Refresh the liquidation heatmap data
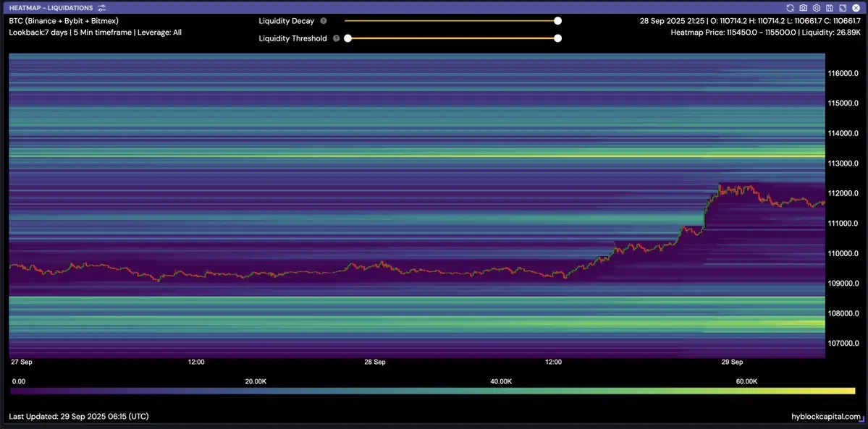Viewport: 868px width, 429px height. (x=791, y=8)
